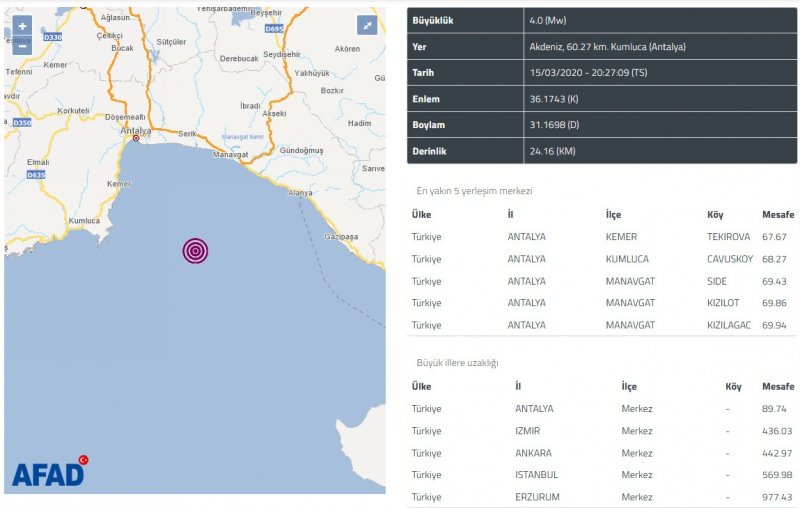Click the Mesafe header in nearest settlements
Viewport: 800px width, 508px height.
point(777,215)
